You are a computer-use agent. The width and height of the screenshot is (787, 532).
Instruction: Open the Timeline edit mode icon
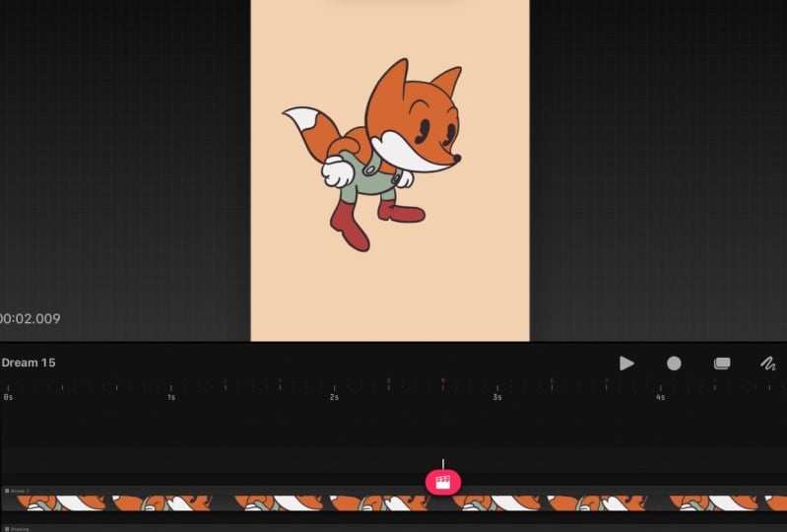tap(721, 364)
